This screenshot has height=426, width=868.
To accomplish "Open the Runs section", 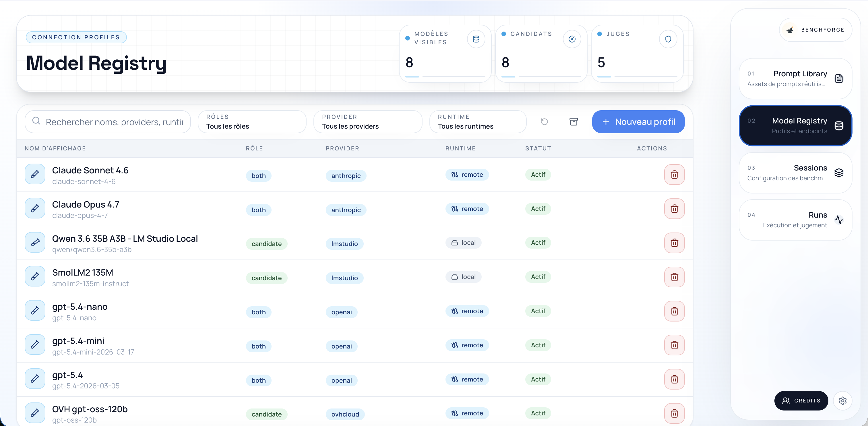I will 795,220.
